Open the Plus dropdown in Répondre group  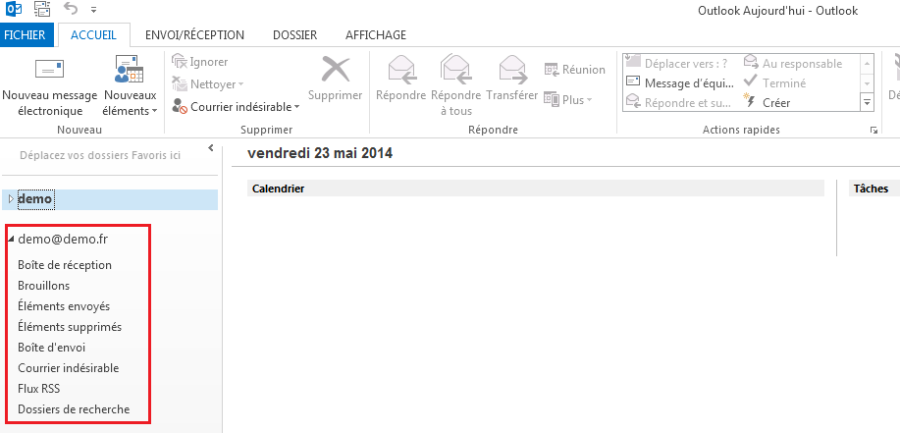[568, 99]
